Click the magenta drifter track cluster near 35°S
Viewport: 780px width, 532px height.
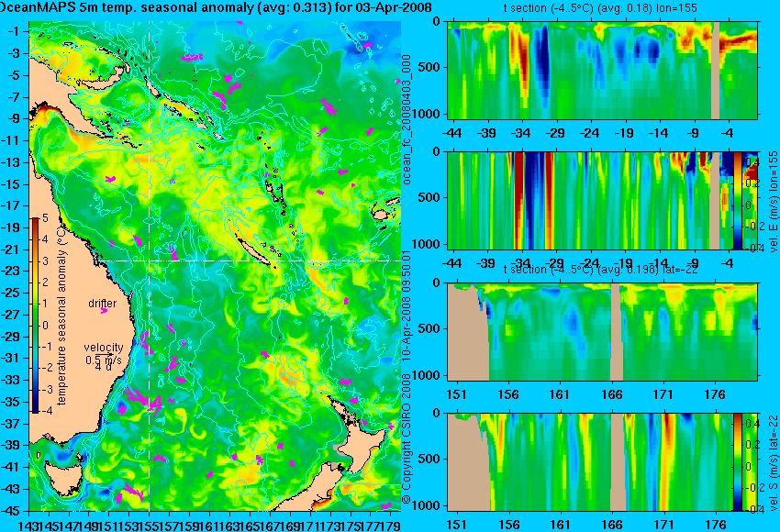pos(144,401)
